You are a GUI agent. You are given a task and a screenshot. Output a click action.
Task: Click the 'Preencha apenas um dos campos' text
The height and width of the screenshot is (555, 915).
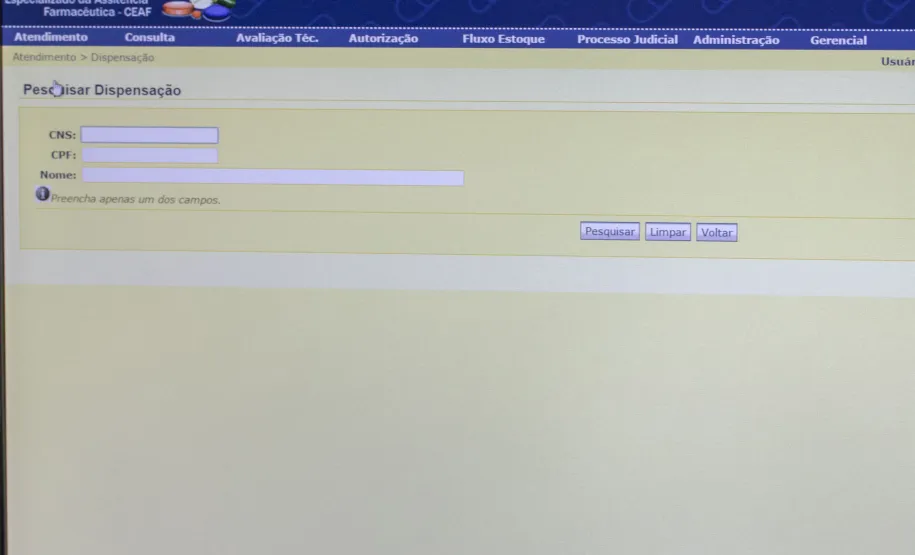[135, 199]
